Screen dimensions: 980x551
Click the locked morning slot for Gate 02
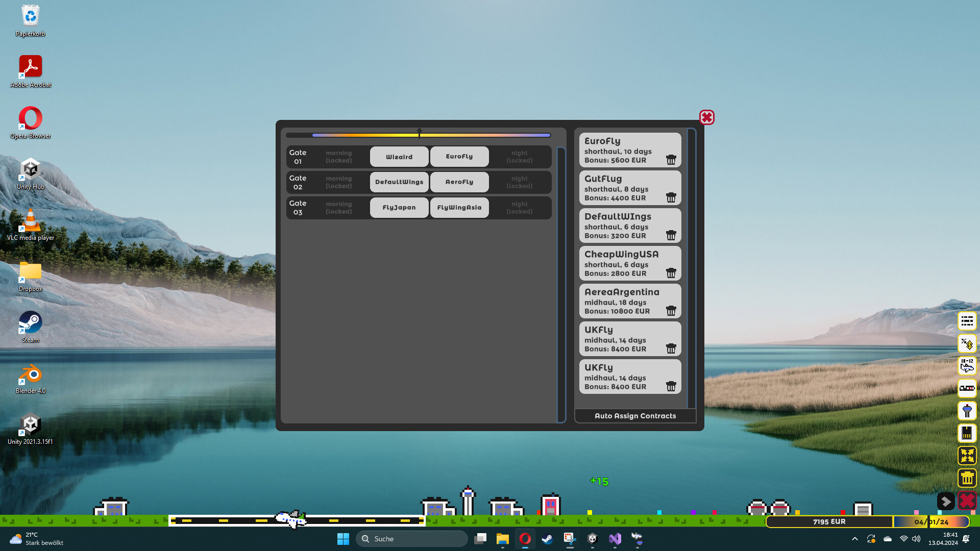(338, 182)
